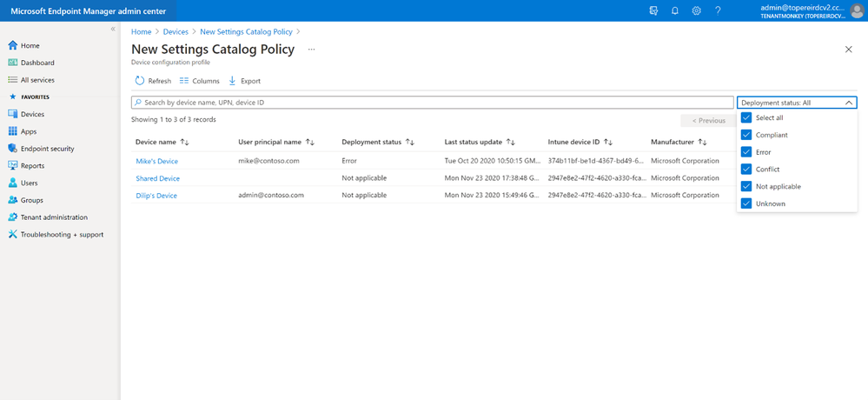Uncheck the Unknown status filter
The image size is (868, 400).
tap(746, 203)
